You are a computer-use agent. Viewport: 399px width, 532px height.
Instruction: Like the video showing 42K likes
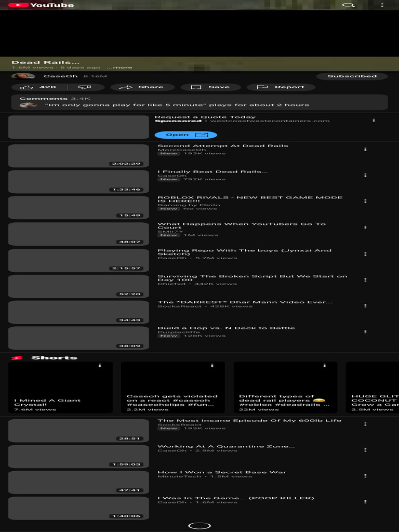pos(39,87)
